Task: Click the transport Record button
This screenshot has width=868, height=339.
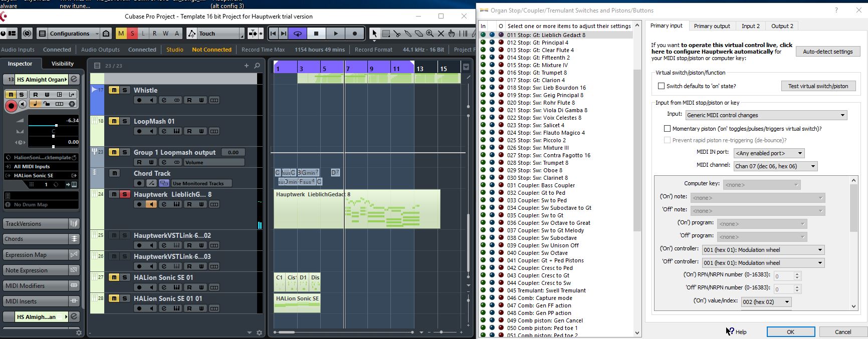Action: coord(355,34)
